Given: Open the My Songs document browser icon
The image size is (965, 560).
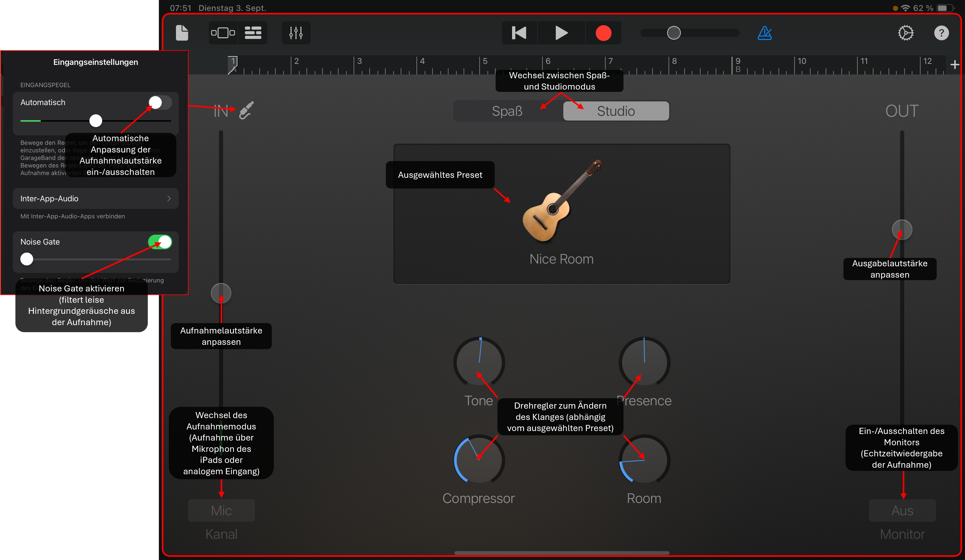Looking at the screenshot, I should 182,33.
